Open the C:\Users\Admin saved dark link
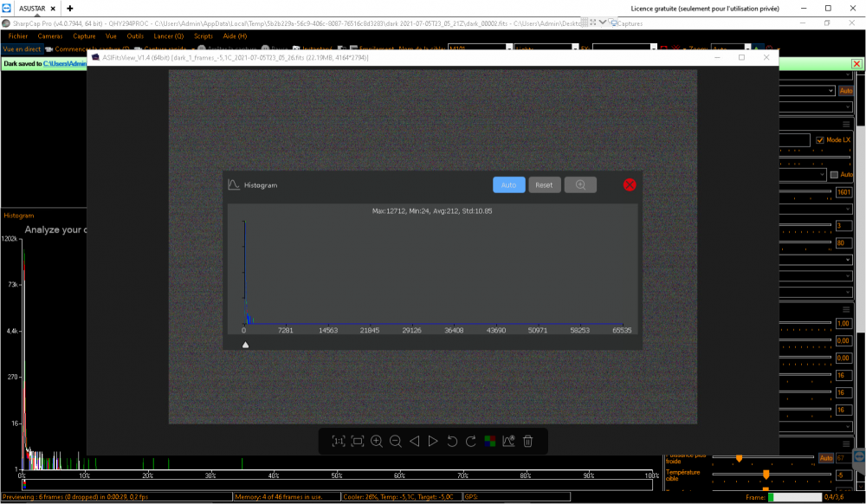The height and width of the screenshot is (504, 866). (x=65, y=64)
